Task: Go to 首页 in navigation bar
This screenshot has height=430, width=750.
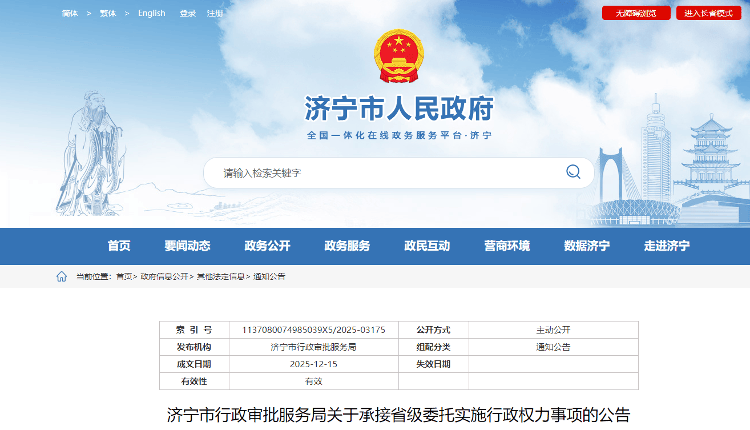Action: click(119, 246)
